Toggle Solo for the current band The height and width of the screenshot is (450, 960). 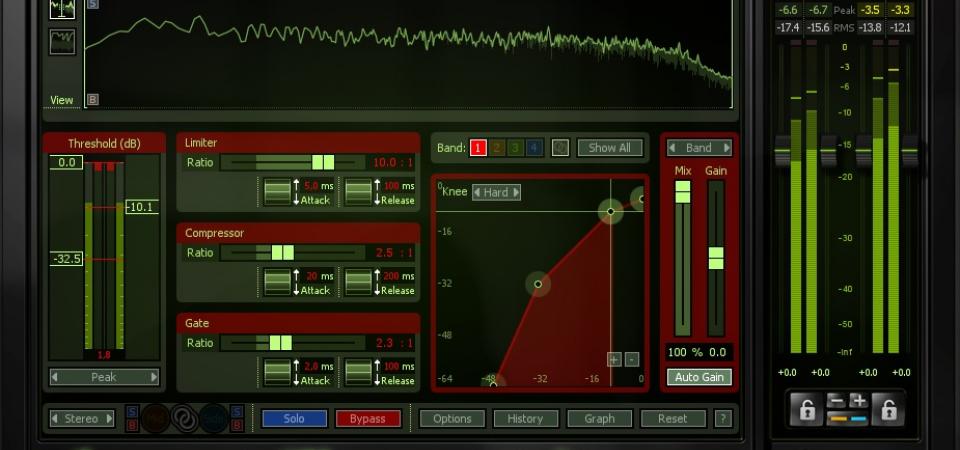tap(294, 419)
